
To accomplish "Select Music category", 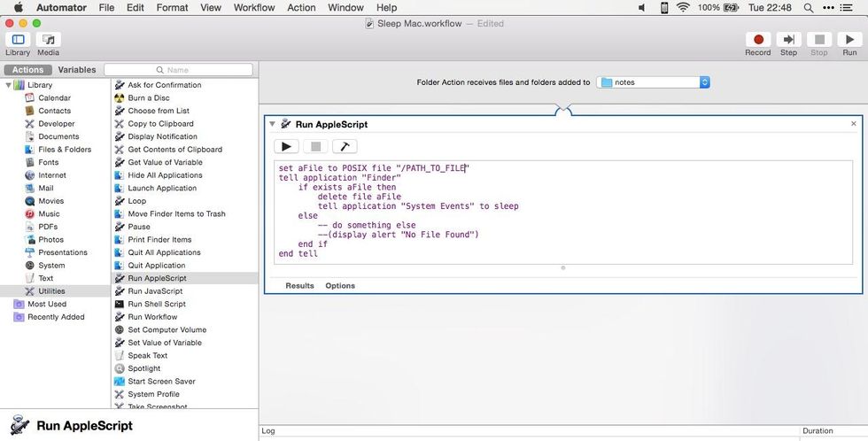I will pos(49,213).
